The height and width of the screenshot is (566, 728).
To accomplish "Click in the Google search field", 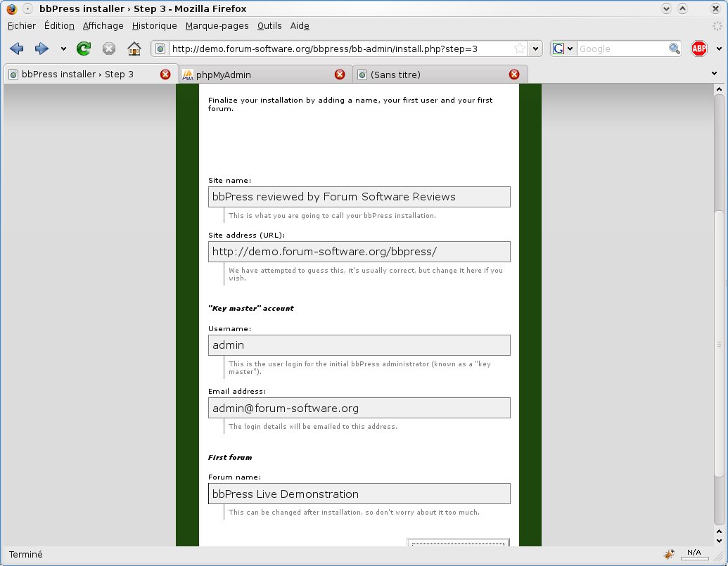I will point(622,49).
